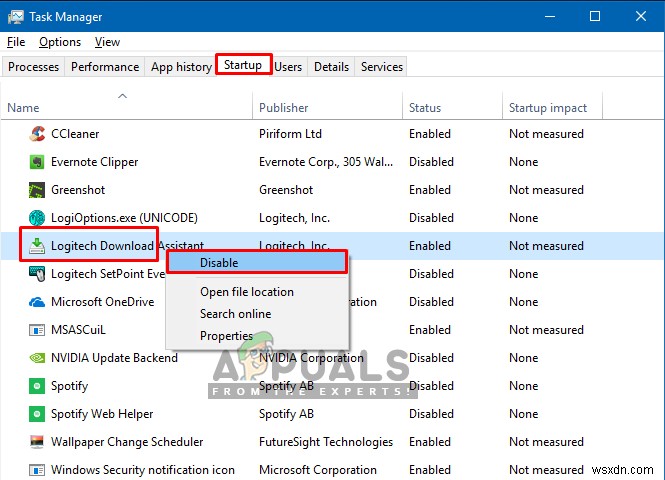Select the Startup tab
Image resolution: width=665 pixels, height=480 pixels.
point(243,65)
